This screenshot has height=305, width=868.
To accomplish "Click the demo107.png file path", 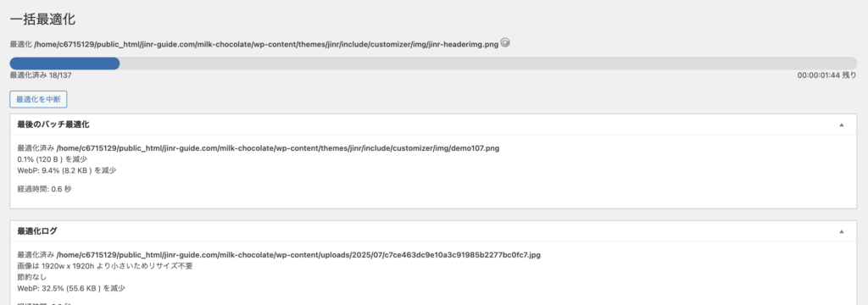I will point(278,149).
